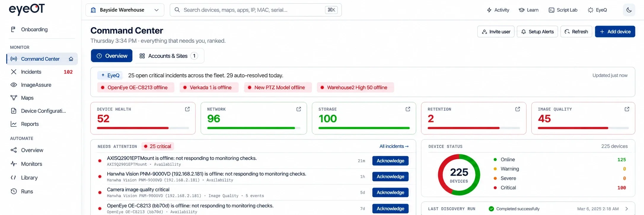Focus the search devices input field
This screenshot has width=644, height=215.
(x=256, y=10)
